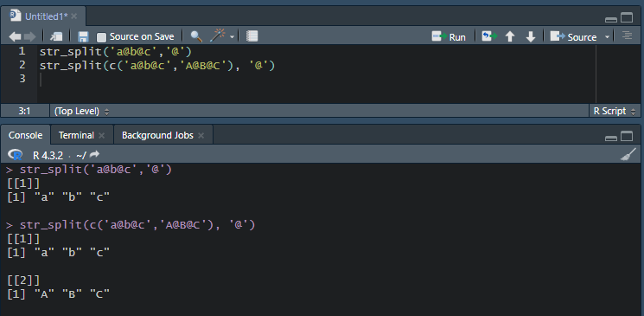Maximize the console pane
Image resolution: width=644 pixels, height=316 pixels.
(627, 136)
